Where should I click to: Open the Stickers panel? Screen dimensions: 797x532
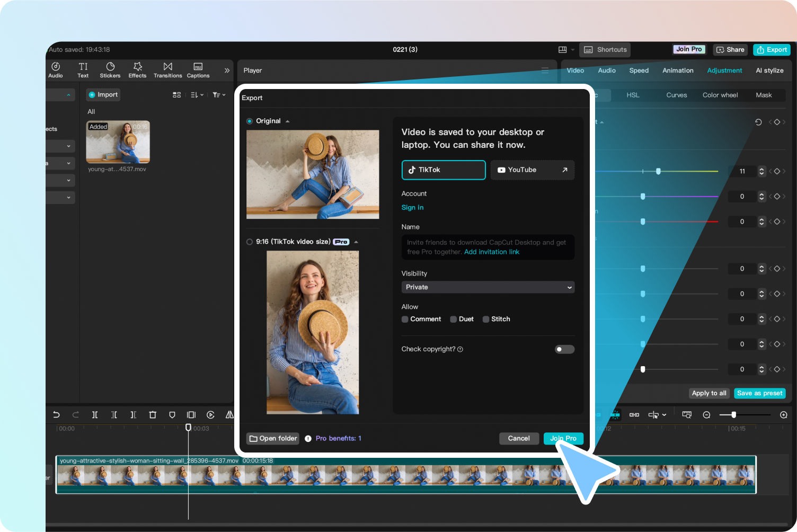tap(110, 70)
